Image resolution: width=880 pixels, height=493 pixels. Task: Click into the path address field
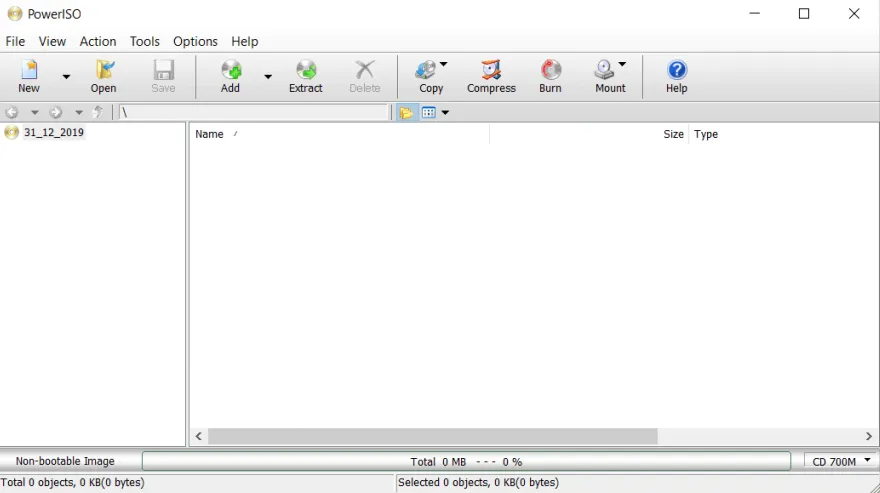click(254, 112)
